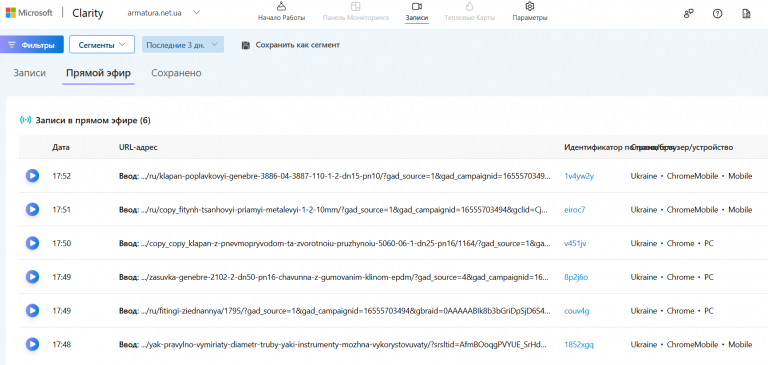
Task: Play the 17:51 live recording
Action: coord(32,210)
